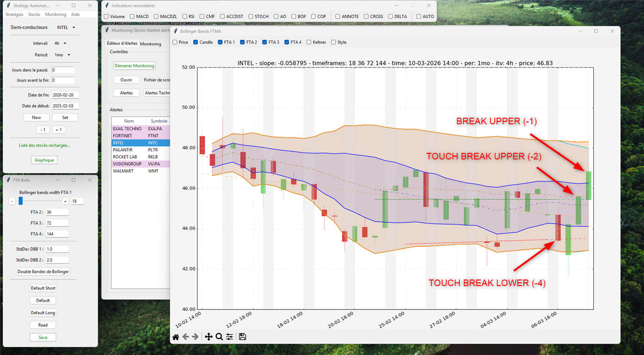The height and width of the screenshot is (355, 644).
Task: Click the forward arrow in chart toolbar
Action: [195, 337]
